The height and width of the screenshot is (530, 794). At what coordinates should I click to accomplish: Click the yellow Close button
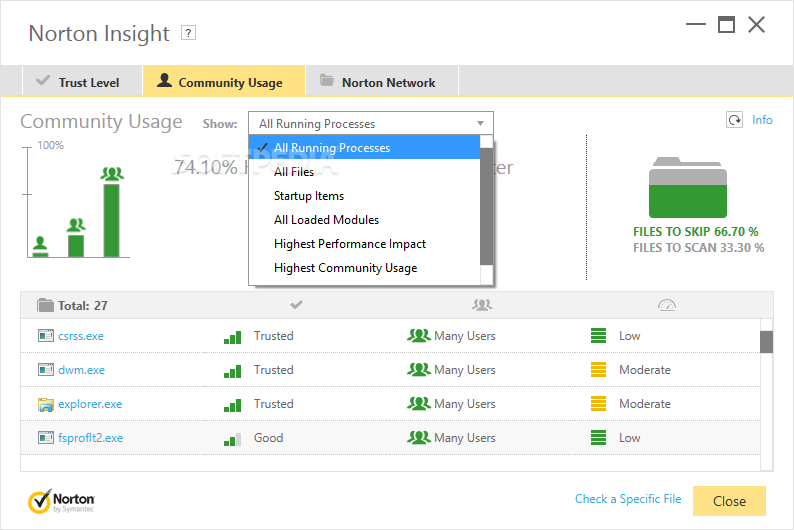729,501
